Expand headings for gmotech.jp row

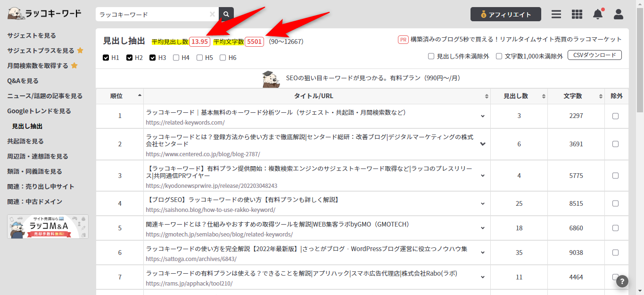coord(483,228)
